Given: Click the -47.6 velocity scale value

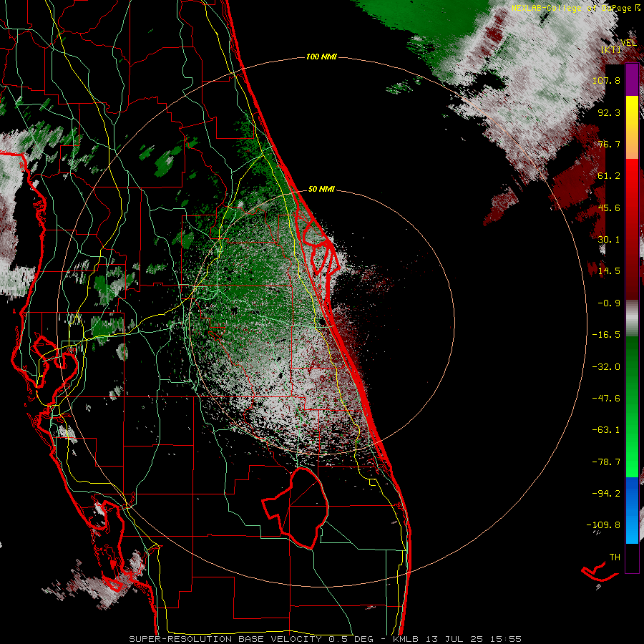Looking at the screenshot, I should 606,399.
